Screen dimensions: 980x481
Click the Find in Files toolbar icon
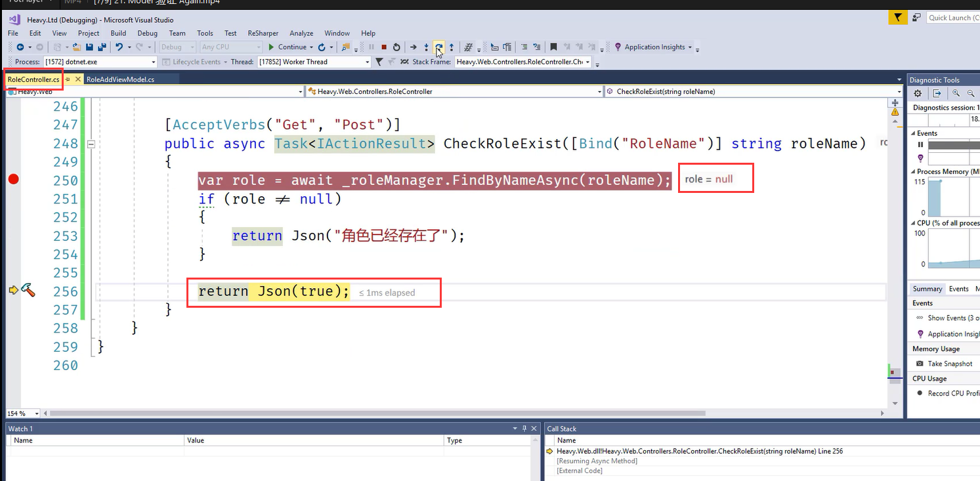tap(345, 47)
